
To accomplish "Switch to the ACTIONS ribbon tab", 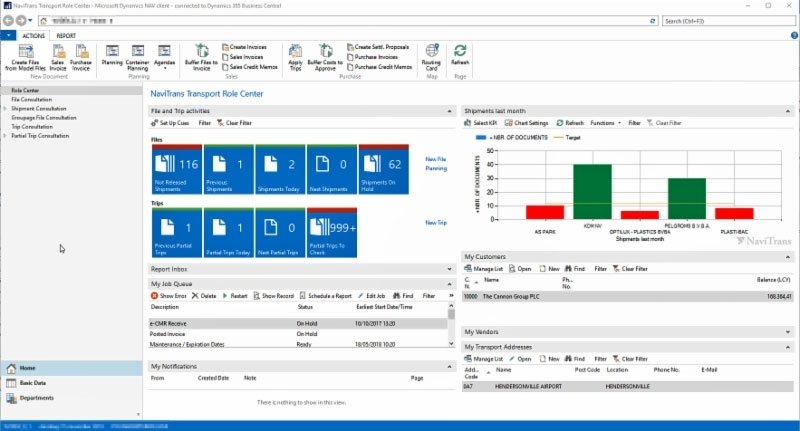I will (x=33, y=36).
